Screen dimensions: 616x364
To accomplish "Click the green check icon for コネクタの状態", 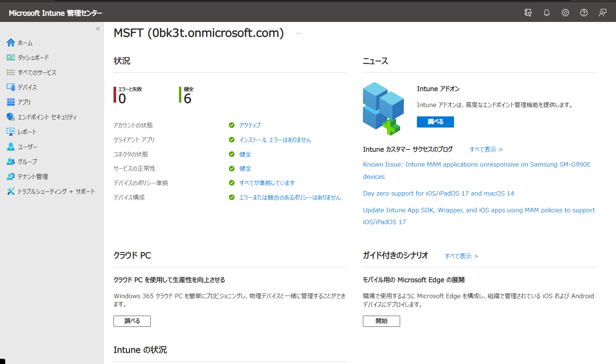I will 232,154.
